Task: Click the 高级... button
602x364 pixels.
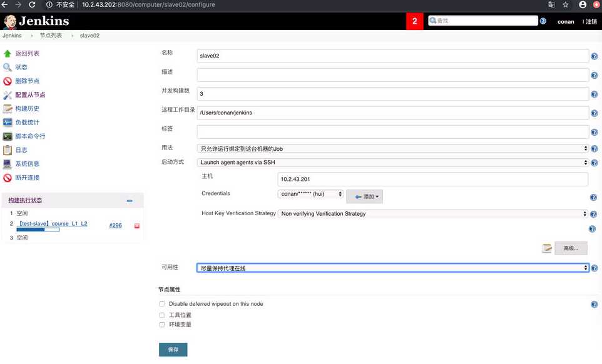Action: click(x=571, y=248)
